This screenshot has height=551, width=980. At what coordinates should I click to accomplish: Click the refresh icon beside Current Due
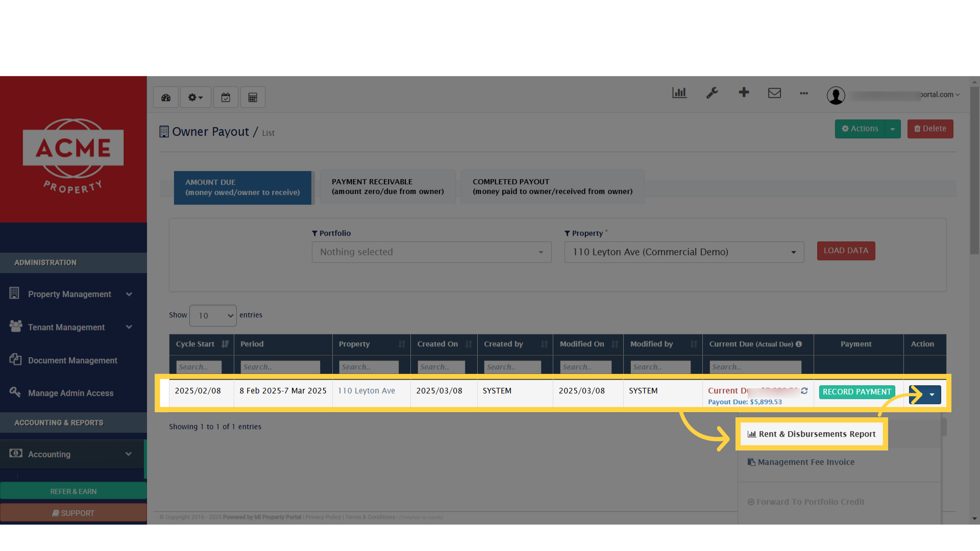804,391
